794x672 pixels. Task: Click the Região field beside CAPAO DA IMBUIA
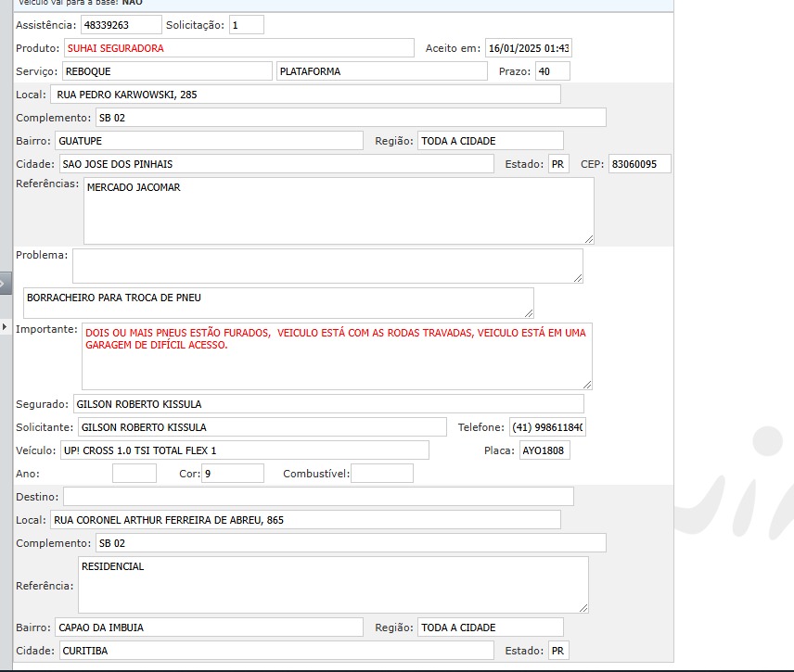click(491, 628)
